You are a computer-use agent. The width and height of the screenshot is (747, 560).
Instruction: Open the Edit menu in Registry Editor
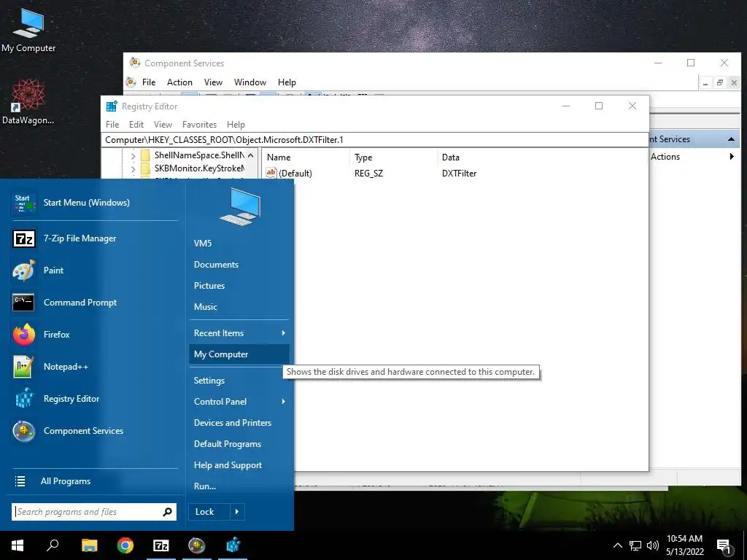point(136,124)
